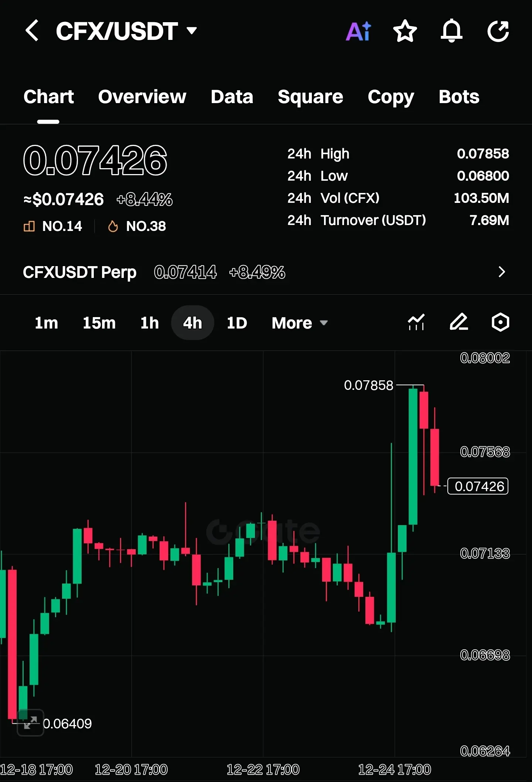This screenshot has width=532, height=782.
Task: Tap the current price tag 0.07426 on axis
Action: pos(478,486)
